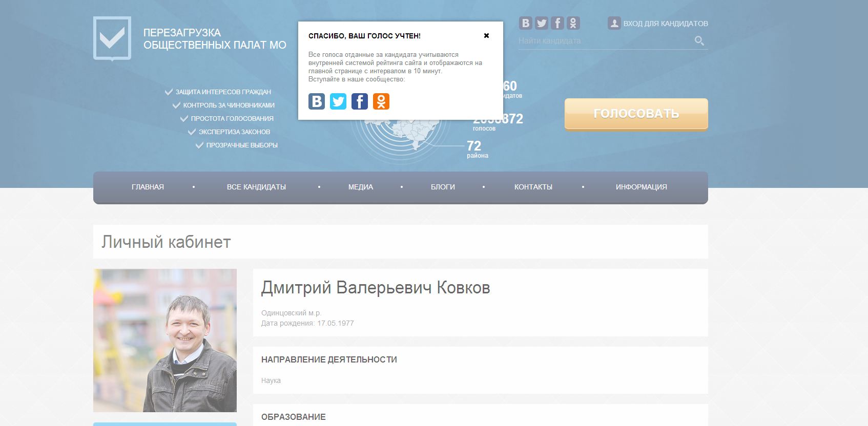Focus the 'Найти кандидата' search field

[x=605, y=41]
